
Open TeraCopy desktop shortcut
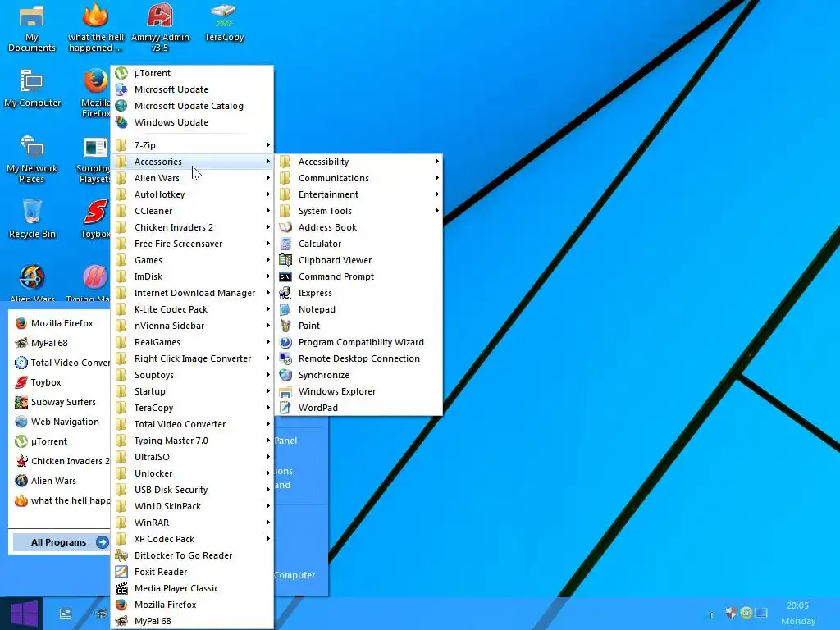click(224, 22)
